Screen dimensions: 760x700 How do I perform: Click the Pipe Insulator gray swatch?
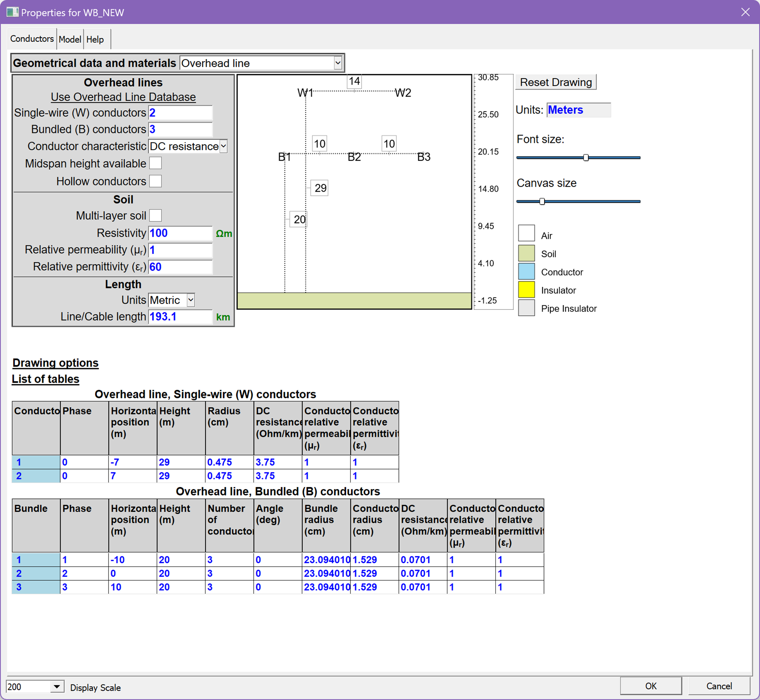pyautogui.click(x=526, y=308)
